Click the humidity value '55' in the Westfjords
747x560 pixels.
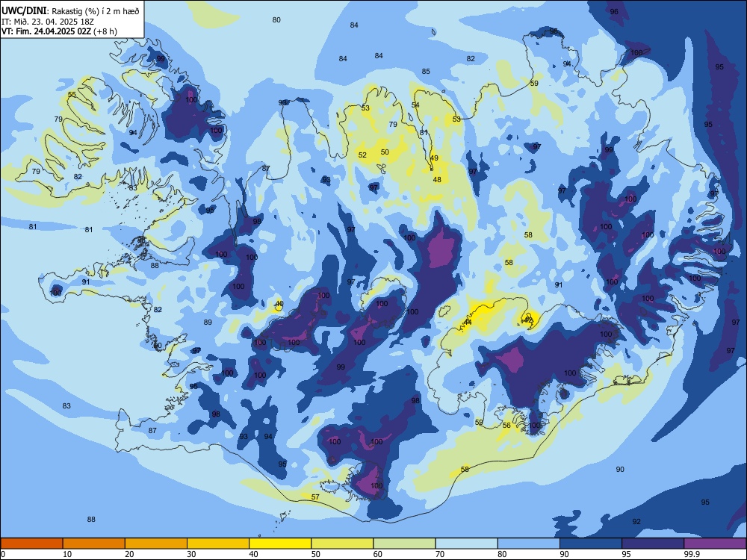72,94
